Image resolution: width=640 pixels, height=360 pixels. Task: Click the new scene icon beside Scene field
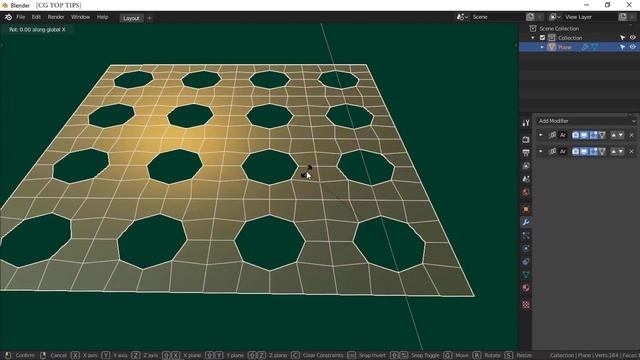click(x=530, y=17)
